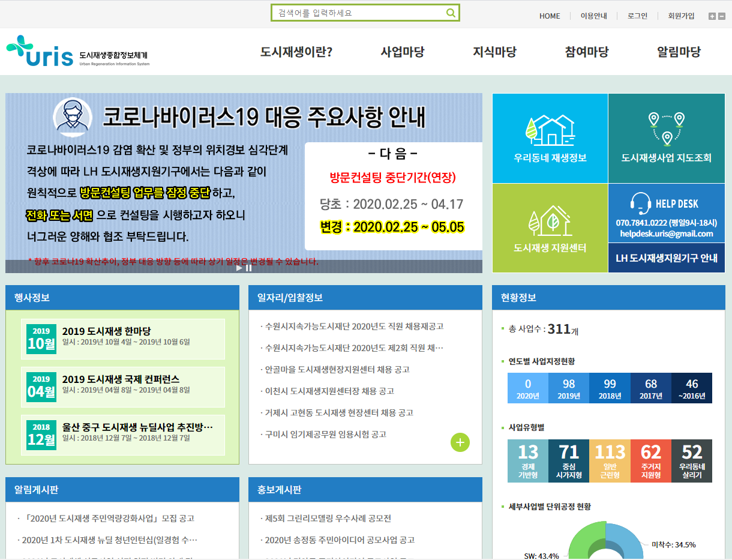
Task: Click the total projects count 311개
Action: (x=563, y=329)
